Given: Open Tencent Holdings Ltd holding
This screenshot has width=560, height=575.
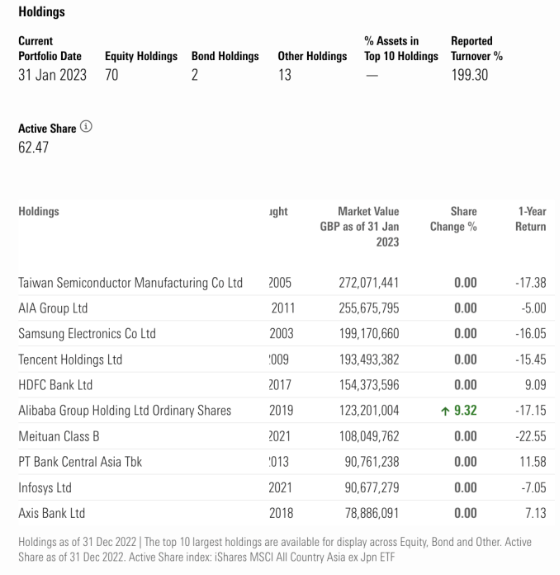Looking at the screenshot, I should [x=70, y=359].
